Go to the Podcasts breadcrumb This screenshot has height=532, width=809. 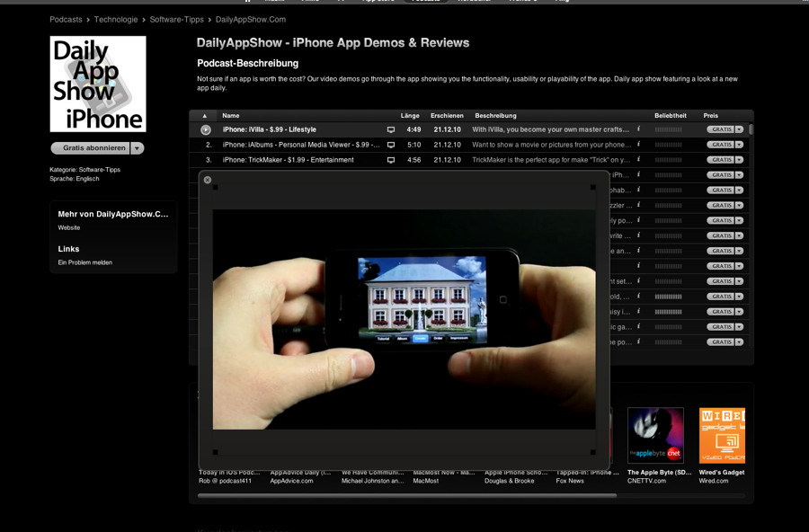[x=66, y=20]
